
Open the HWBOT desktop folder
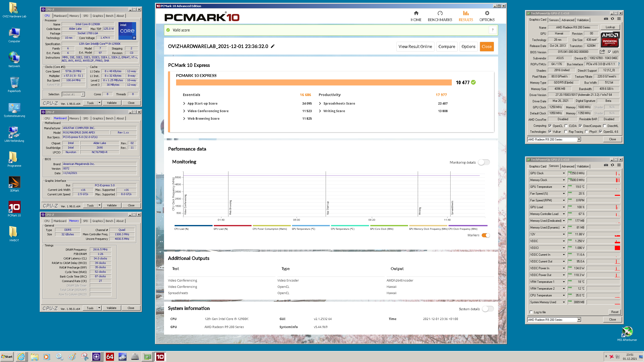pyautogui.click(x=14, y=234)
